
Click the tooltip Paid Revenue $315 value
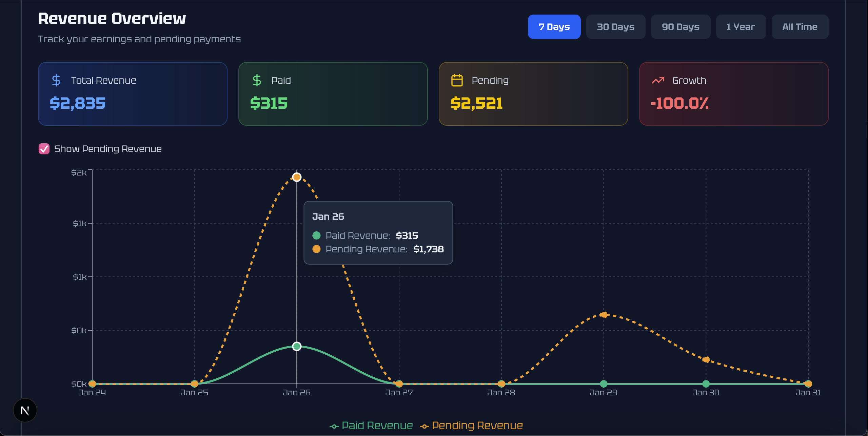[x=407, y=235]
